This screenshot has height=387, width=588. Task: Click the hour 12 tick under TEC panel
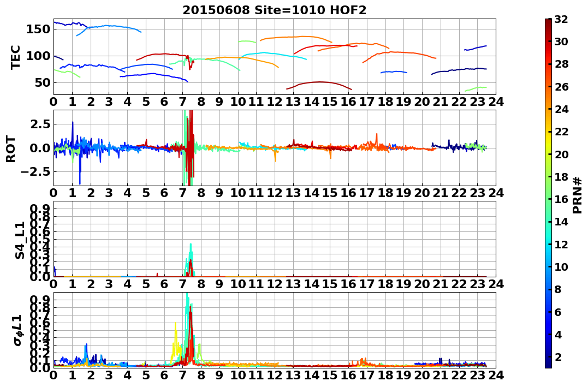point(275,102)
